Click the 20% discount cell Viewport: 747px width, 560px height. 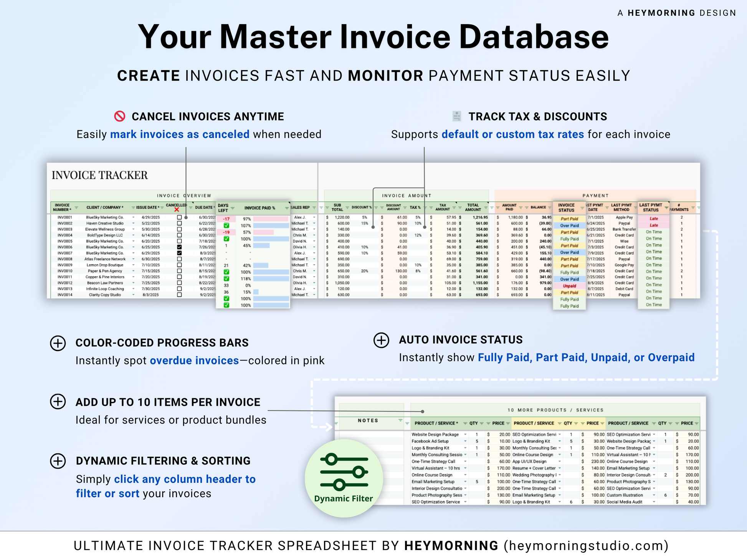(364, 271)
